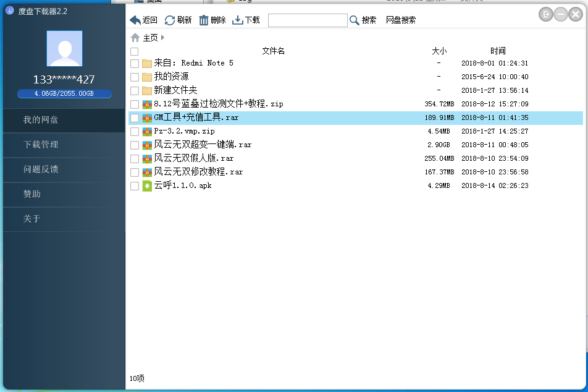588x392 pixels.
Task: Click archive icon of 风云无双假人版.rar
Action: (147, 158)
